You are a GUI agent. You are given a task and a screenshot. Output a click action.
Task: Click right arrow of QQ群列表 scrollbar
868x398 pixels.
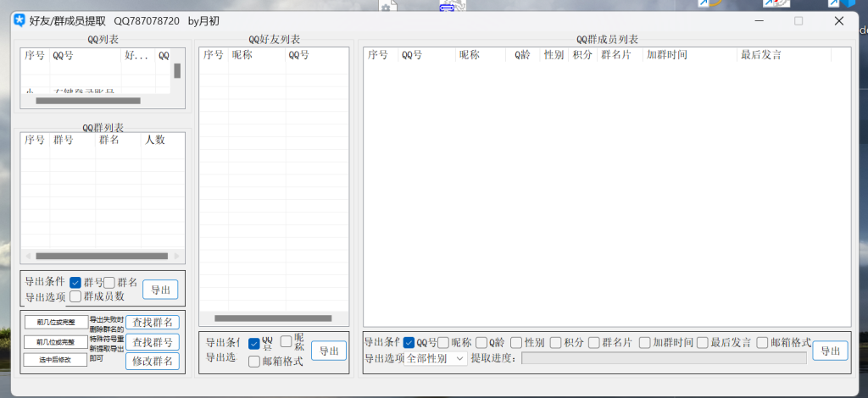coord(177,256)
